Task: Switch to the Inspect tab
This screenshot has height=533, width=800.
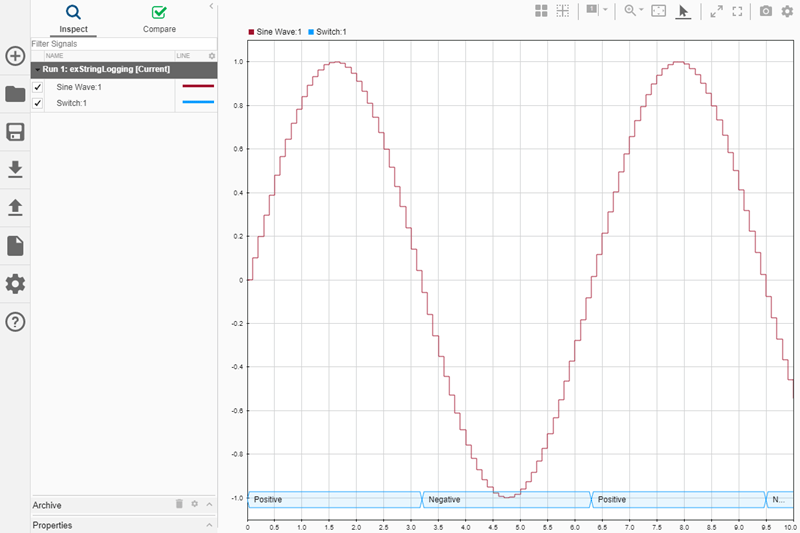Action: 73,19
